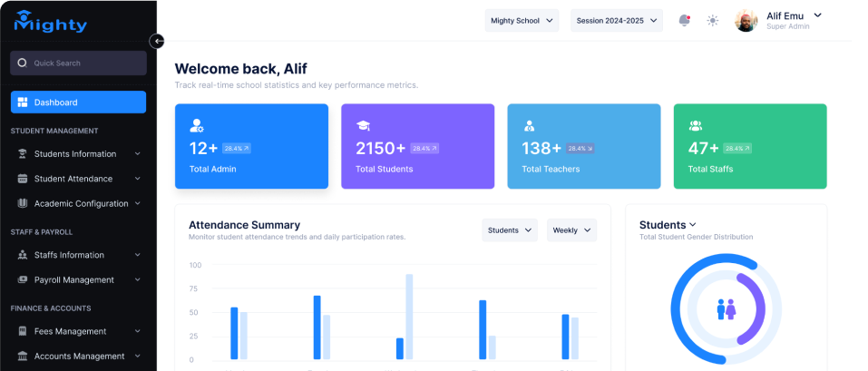The image size is (868, 371).
Task: Click the Total Admin card icon
Action: point(197,126)
